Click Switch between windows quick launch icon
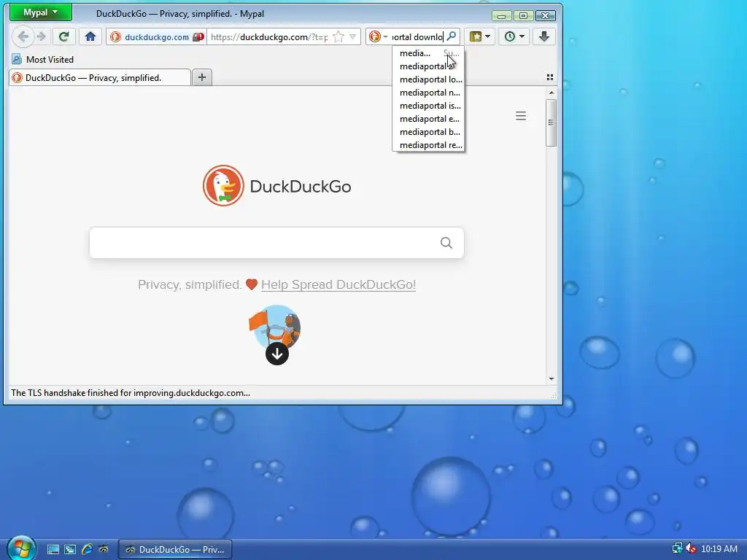This screenshot has width=747, height=560. click(x=70, y=550)
